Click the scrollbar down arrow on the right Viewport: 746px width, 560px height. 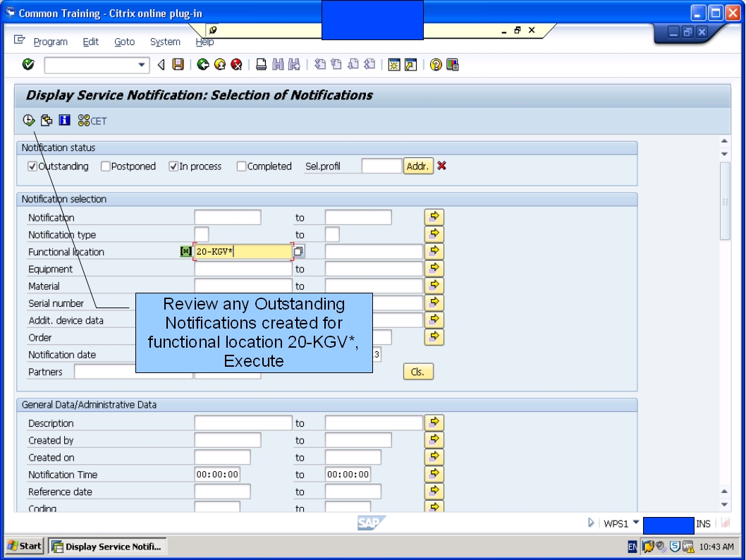point(723,504)
